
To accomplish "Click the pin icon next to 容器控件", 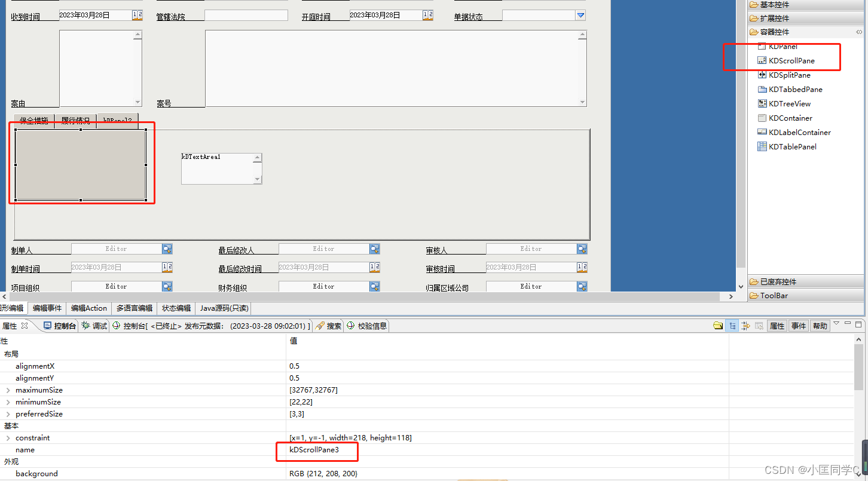I will click(859, 32).
